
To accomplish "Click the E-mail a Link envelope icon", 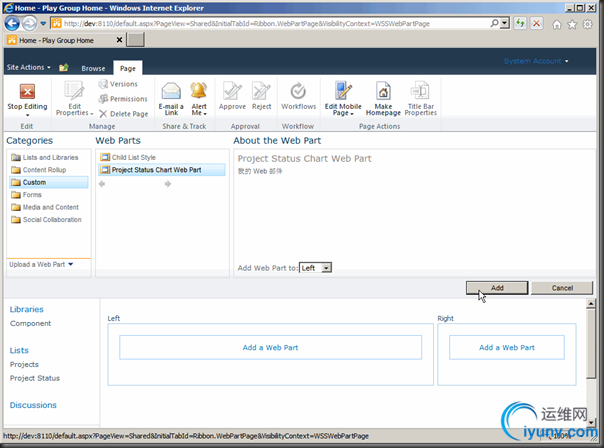I will coord(171,91).
